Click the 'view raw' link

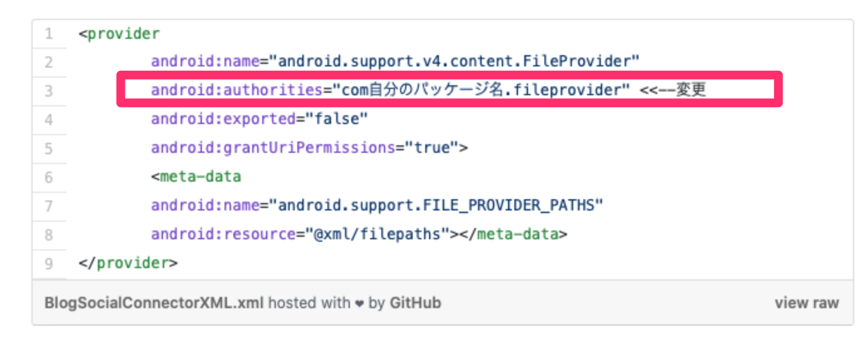coord(806,303)
